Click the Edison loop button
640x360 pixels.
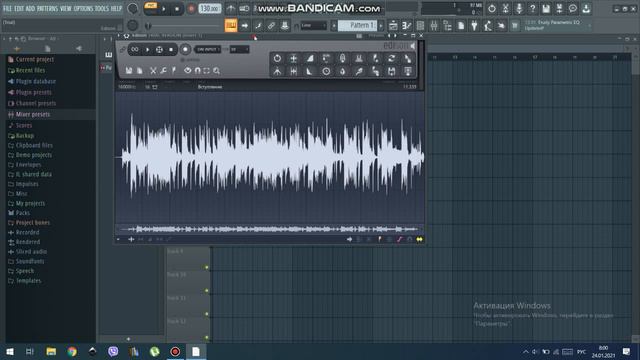click(x=135, y=49)
